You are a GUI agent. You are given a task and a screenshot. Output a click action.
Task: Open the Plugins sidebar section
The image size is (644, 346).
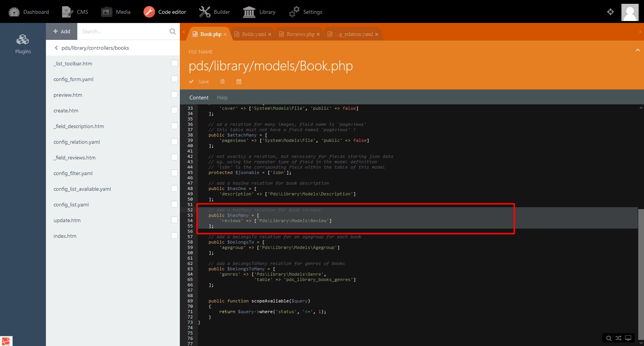click(23, 44)
